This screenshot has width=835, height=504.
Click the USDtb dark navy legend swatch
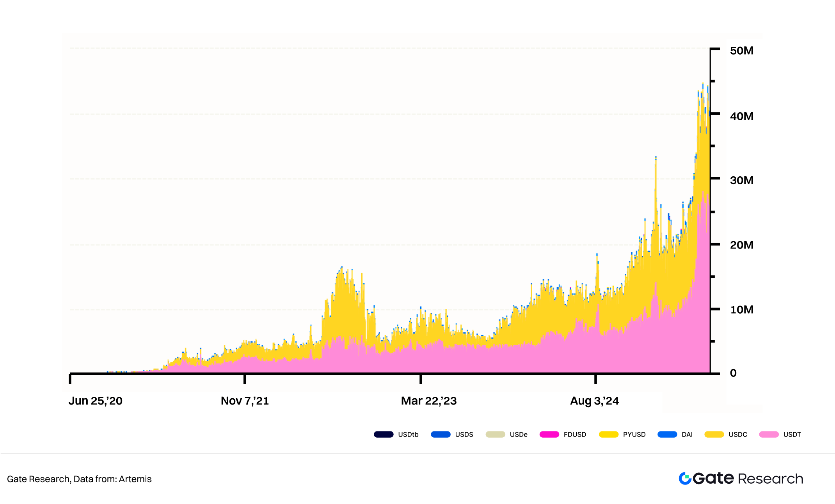click(x=384, y=435)
